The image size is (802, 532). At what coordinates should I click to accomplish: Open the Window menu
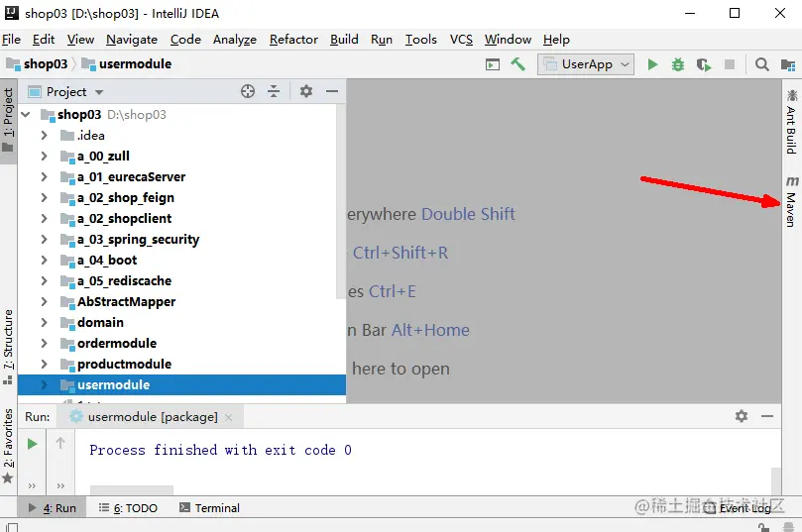pos(508,40)
